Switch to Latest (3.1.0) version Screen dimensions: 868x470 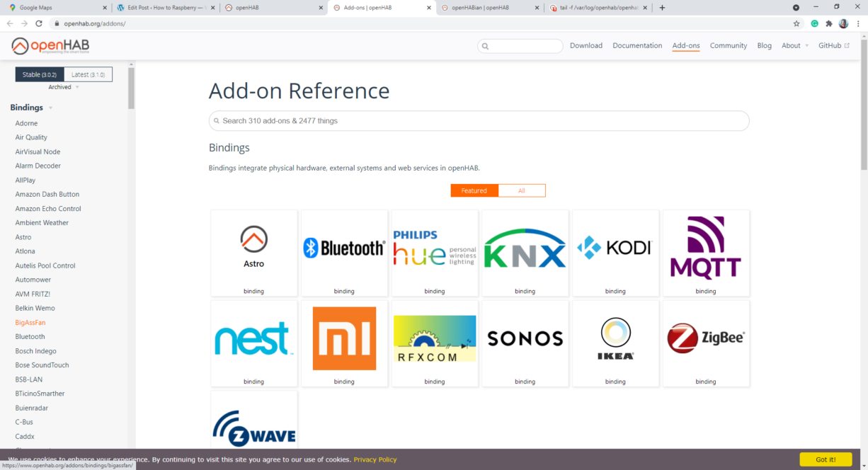click(88, 74)
